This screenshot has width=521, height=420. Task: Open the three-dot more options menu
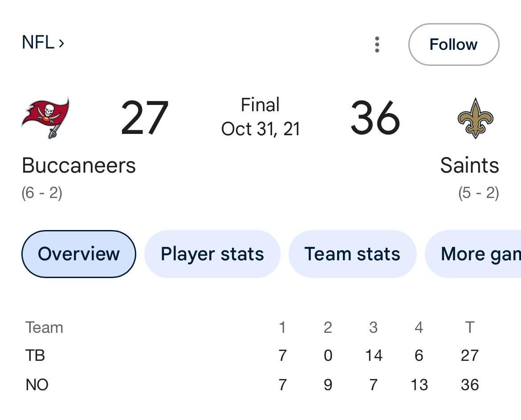click(377, 44)
